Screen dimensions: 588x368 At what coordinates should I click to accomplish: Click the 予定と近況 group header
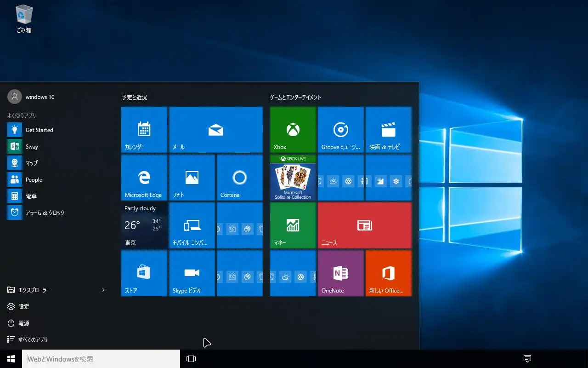[135, 98]
